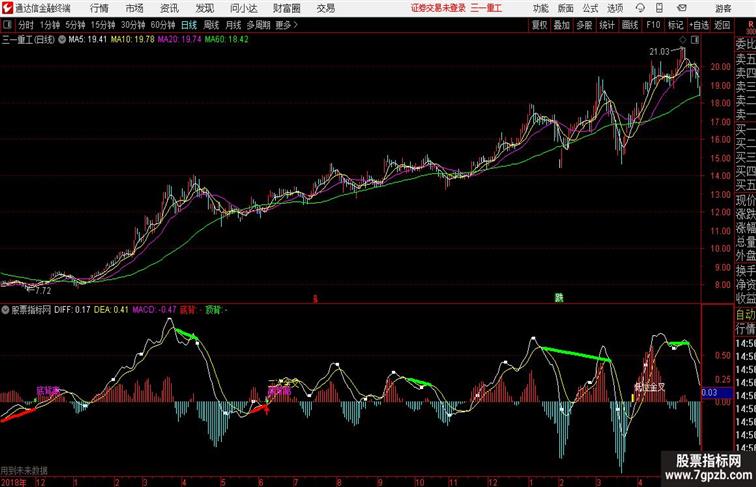Toggle the side panel icon at chart corner
Screen dimensions: 756x487
pos(695,40)
